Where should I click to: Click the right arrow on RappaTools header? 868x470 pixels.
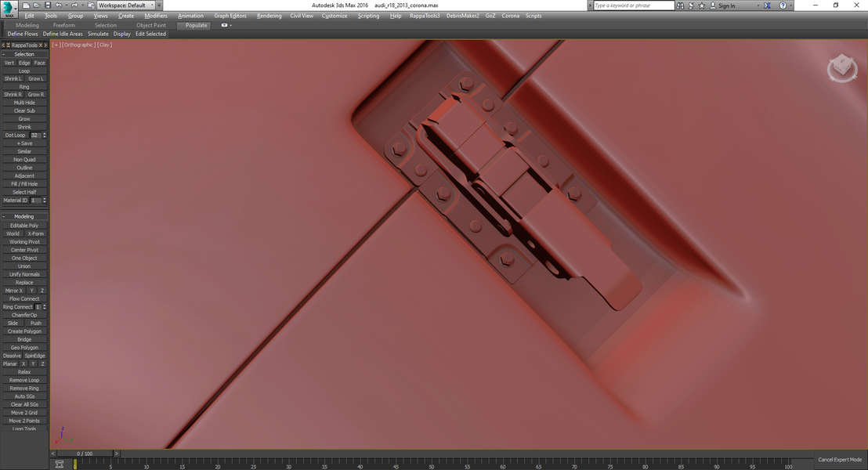[45, 45]
